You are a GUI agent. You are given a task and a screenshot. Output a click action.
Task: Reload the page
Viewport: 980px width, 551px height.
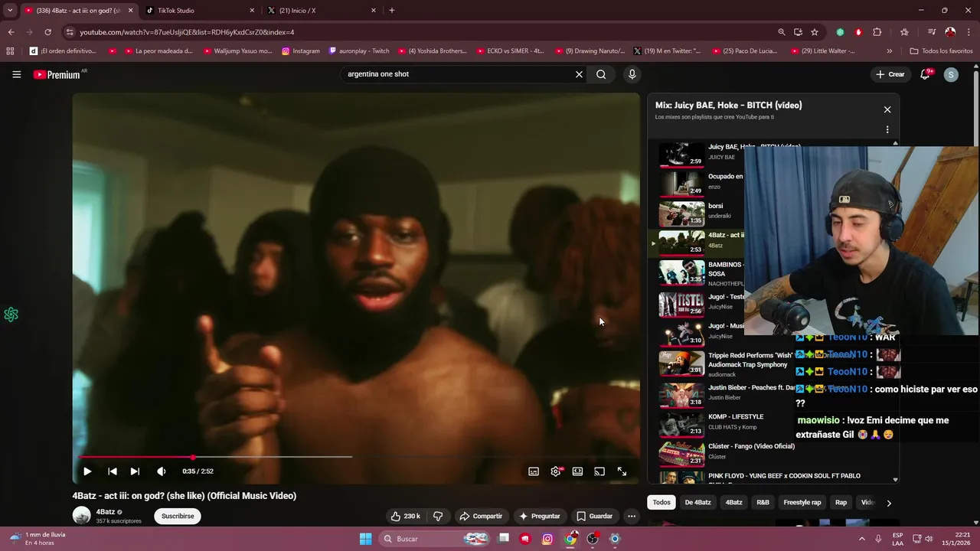tap(47, 32)
